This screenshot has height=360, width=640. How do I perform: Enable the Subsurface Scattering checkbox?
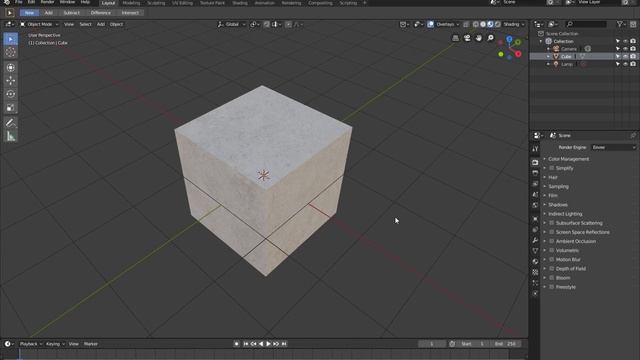click(x=551, y=223)
